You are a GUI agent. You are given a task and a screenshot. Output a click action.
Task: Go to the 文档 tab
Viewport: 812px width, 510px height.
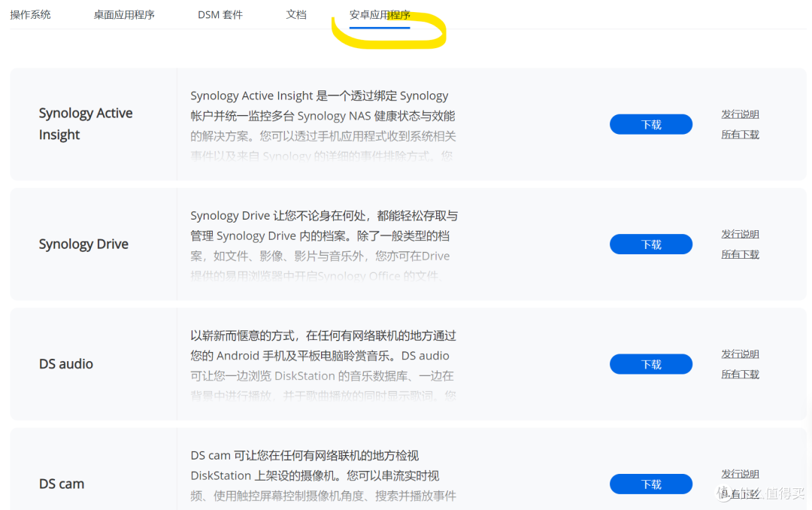pos(295,14)
